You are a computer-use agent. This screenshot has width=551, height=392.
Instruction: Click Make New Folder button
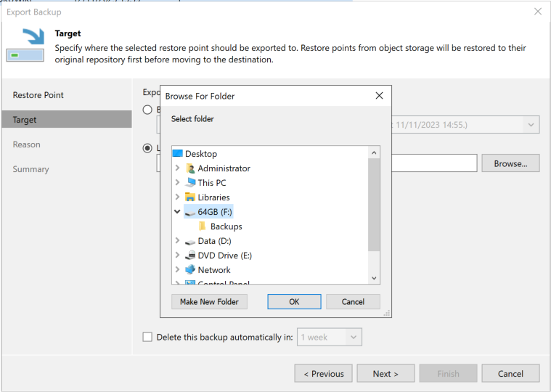pyautogui.click(x=209, y=302)
